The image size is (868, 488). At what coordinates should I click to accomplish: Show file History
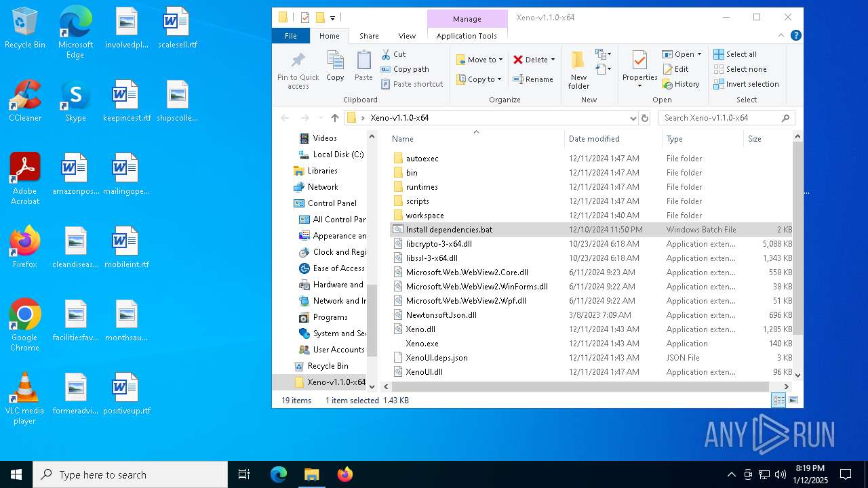(681, 84)
